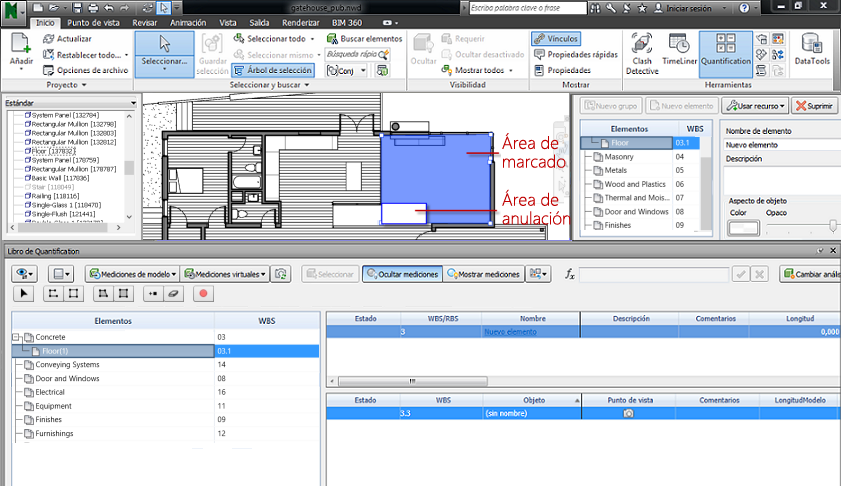Click the Cambiar análisis button

810,274
